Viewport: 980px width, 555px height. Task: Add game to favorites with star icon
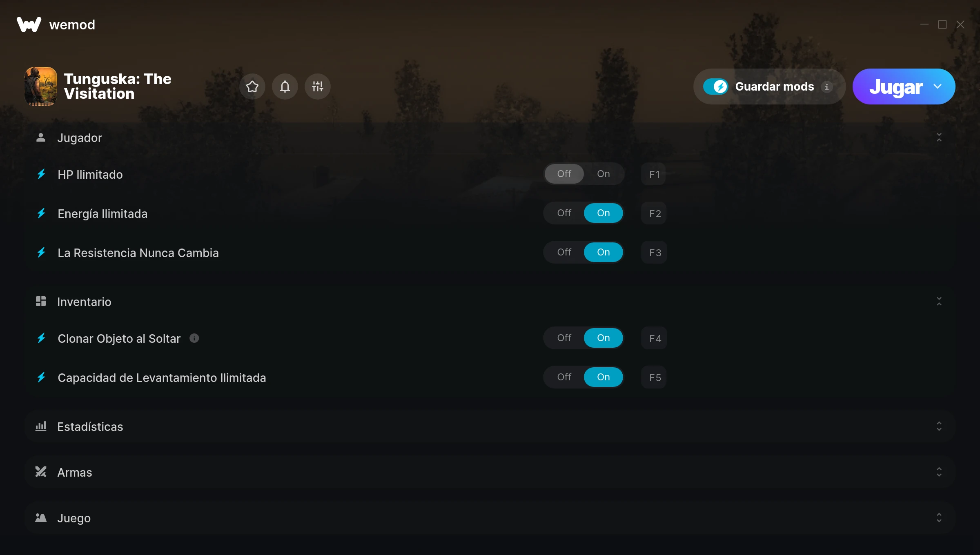coord(252,87)
